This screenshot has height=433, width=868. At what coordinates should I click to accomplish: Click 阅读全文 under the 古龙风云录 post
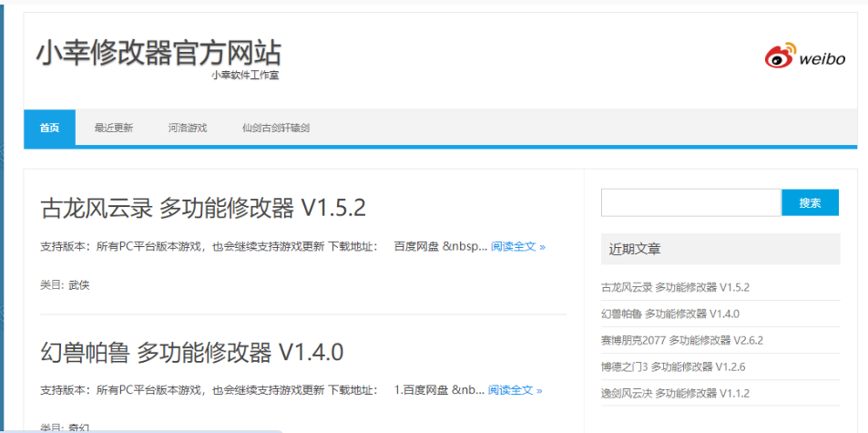[517, 246]
